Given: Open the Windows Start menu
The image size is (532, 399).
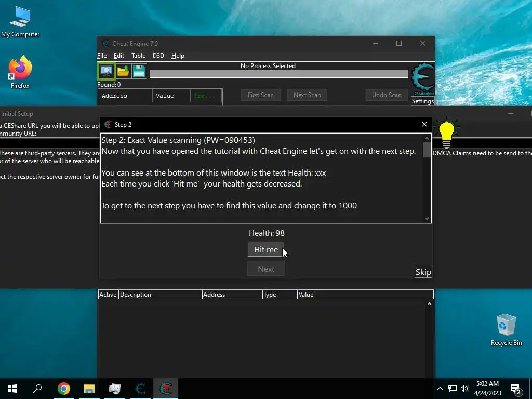Looking at the screenshot, I should pos(12,389).
